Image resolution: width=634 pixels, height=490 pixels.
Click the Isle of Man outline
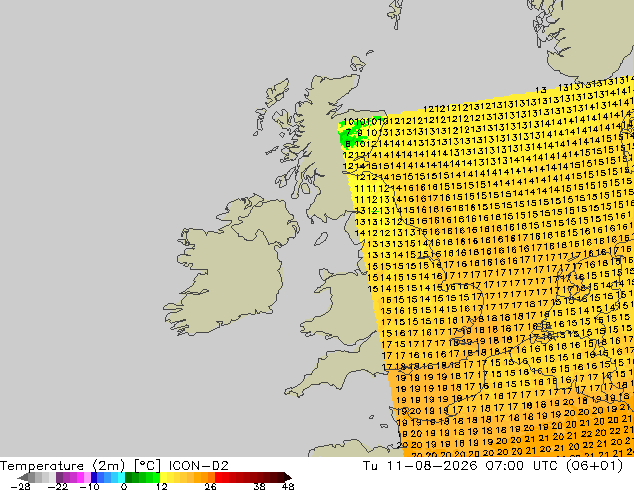(x=321, y=239)
